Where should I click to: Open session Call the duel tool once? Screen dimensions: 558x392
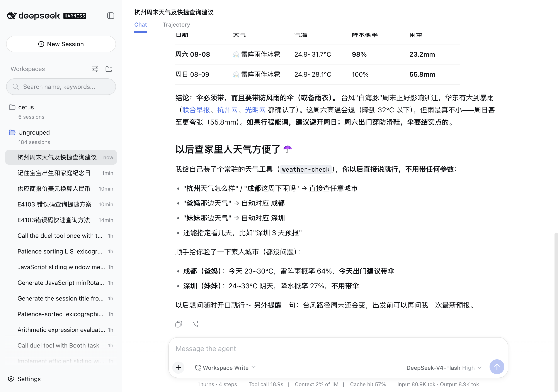(x=61, y=236)
